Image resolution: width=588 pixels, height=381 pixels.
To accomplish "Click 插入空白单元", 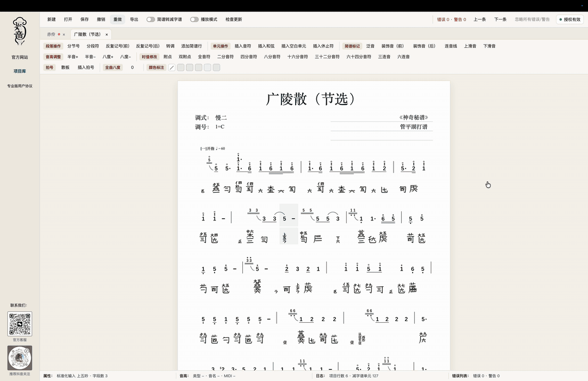I will pos(293,46).
